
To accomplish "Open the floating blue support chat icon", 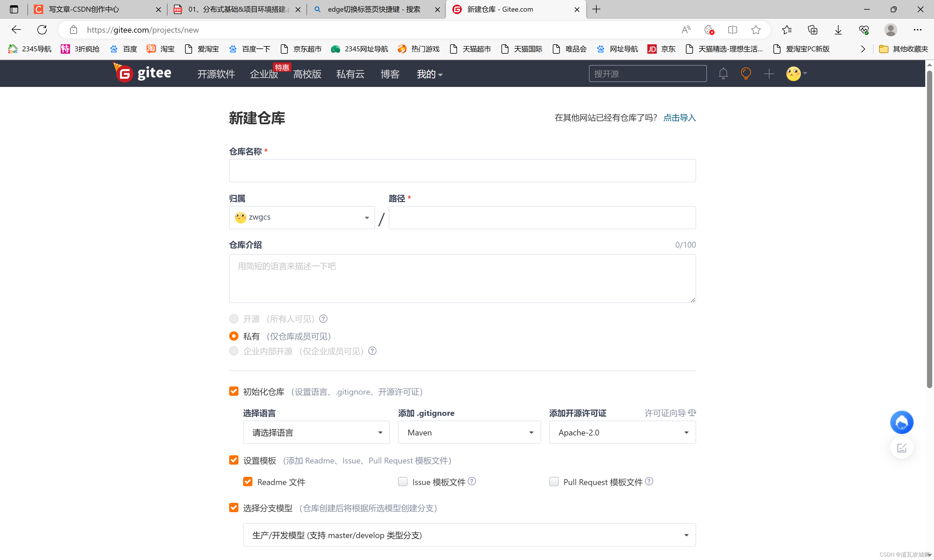I will click(902, 422).
